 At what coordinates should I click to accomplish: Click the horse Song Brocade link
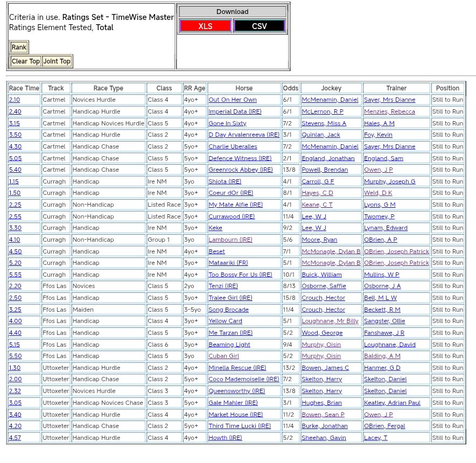pos(228,310)
